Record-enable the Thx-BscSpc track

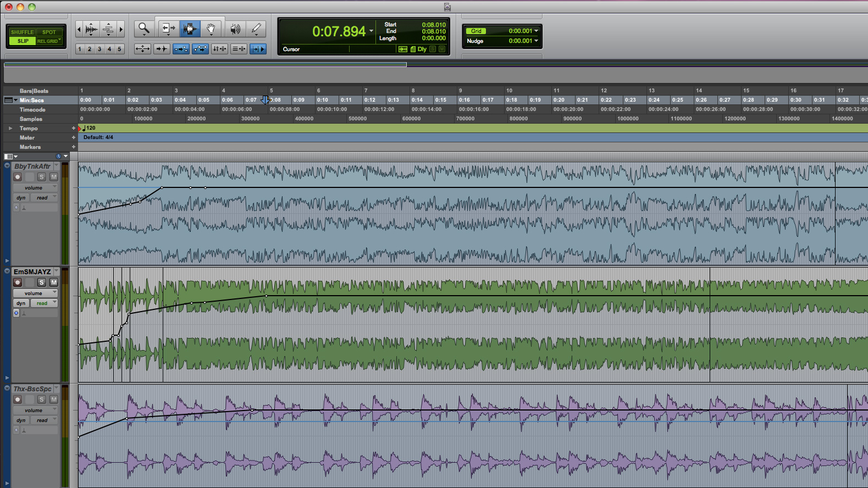[18, 400]
